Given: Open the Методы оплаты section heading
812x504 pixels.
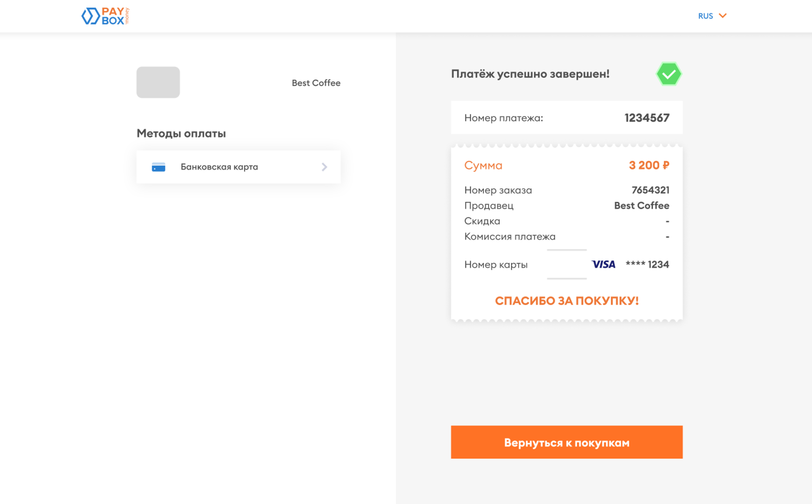Looking at the screenshot, I should [x=180, y=133].
